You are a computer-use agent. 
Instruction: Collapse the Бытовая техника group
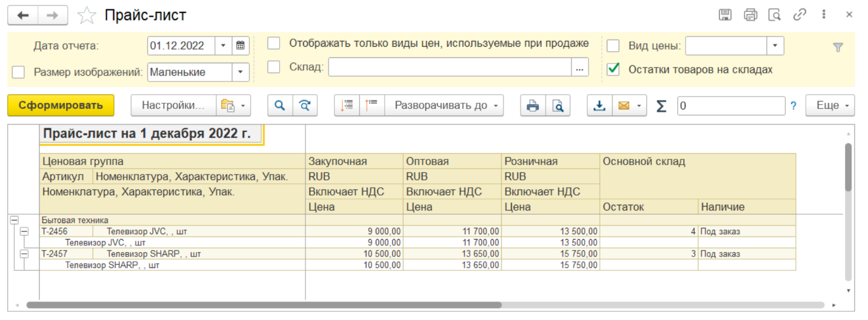14,220
